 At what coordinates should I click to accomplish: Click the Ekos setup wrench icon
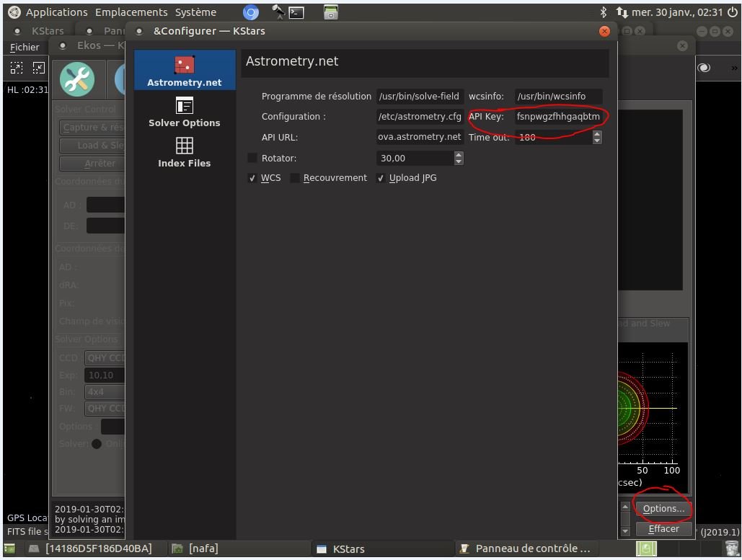click(x=77, y=79)
